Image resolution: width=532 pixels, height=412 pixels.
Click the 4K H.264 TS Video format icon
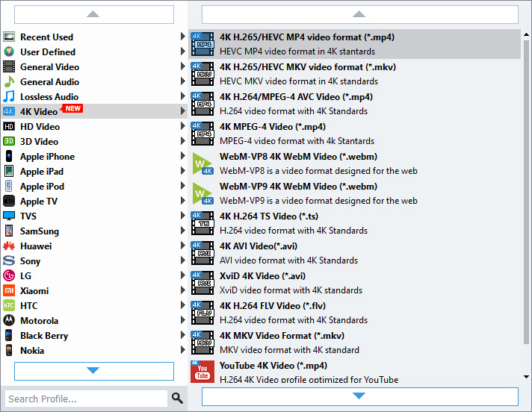click(202, 223)
